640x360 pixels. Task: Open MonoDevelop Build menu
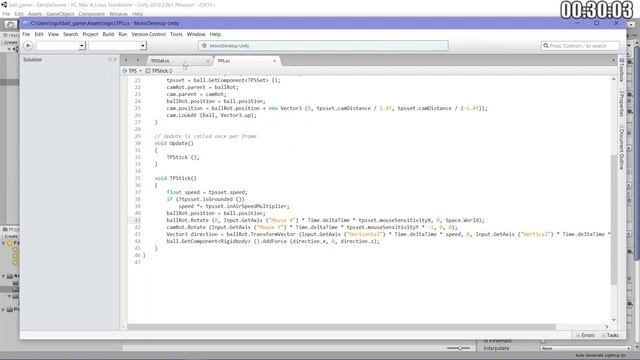pyautogui.click(x=108, y=34)
